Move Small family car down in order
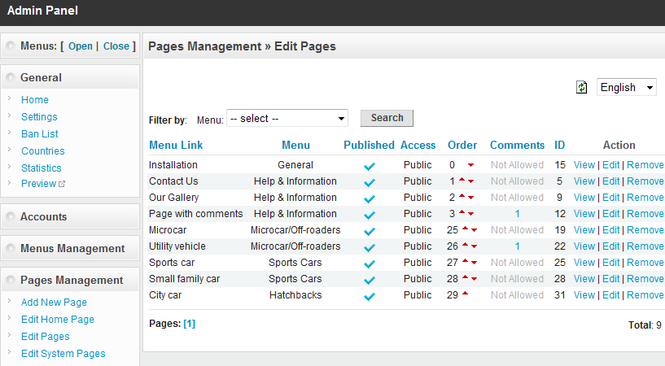The image size is (665, 366). pos(474,279)
